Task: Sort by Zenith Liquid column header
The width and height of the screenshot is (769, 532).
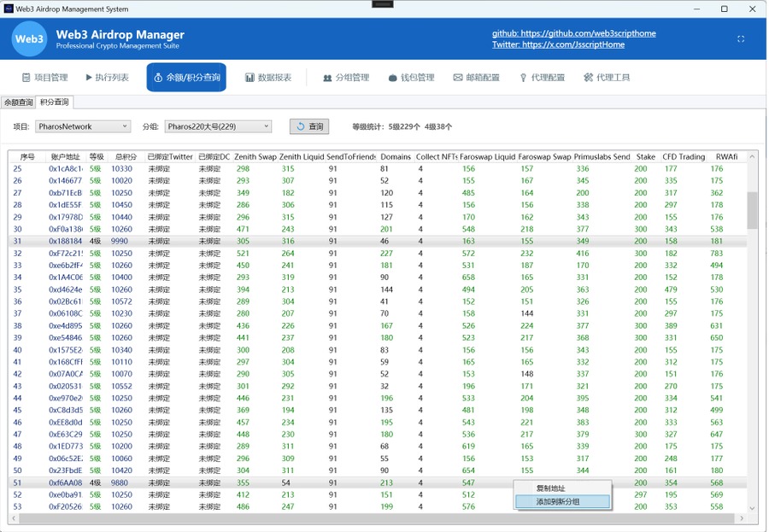Action: click(302, 157)
